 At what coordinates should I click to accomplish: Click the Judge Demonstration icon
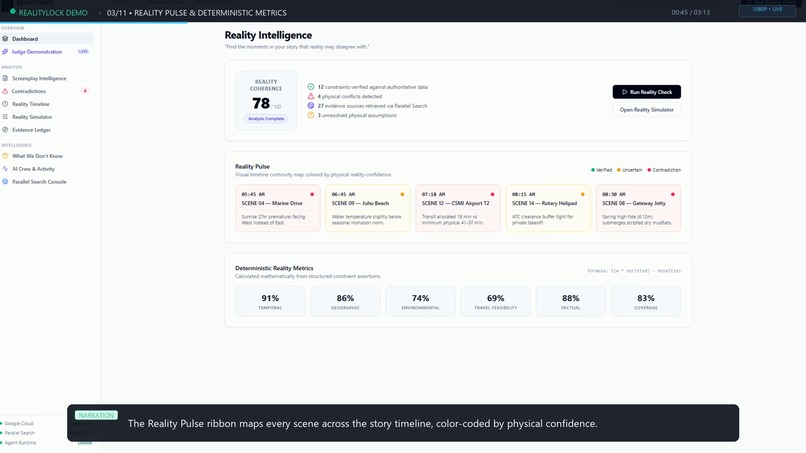(x=5, y=51)
